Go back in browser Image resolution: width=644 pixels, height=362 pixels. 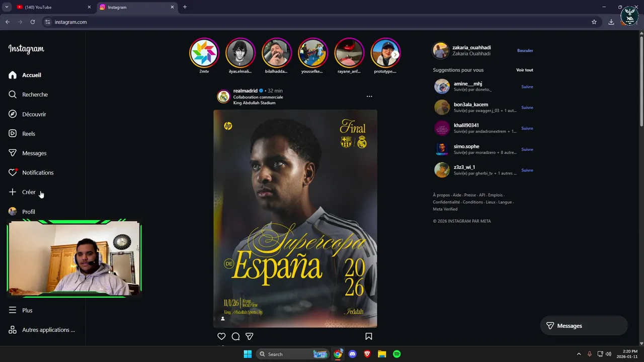pyautogui.click(x=8, y=22)
